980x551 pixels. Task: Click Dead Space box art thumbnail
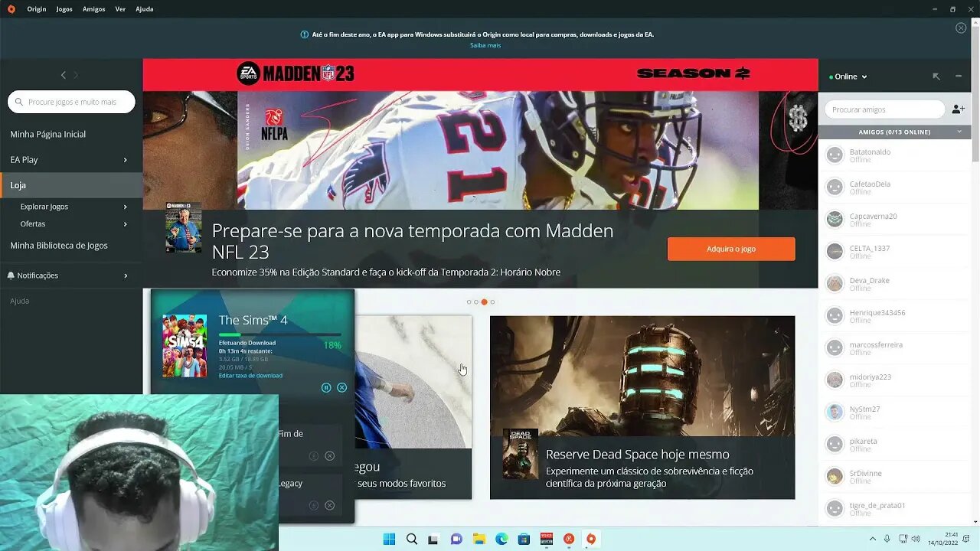click(x=521, y=454)
